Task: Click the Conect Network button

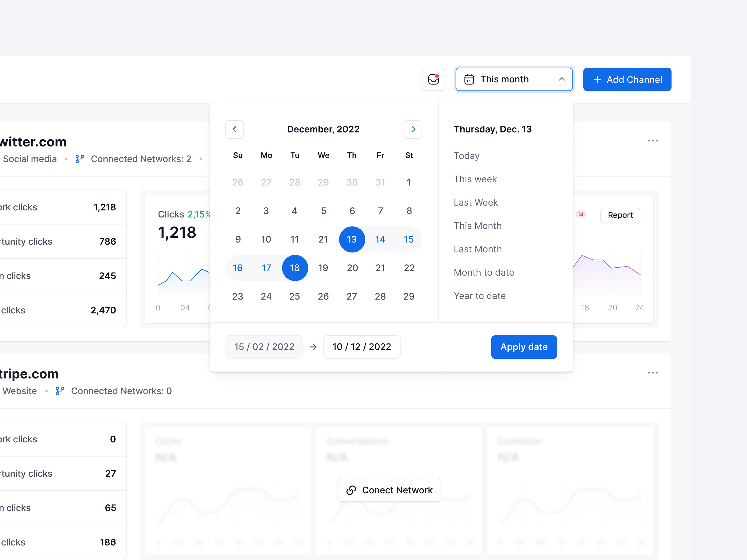Action: click(389, 490)
